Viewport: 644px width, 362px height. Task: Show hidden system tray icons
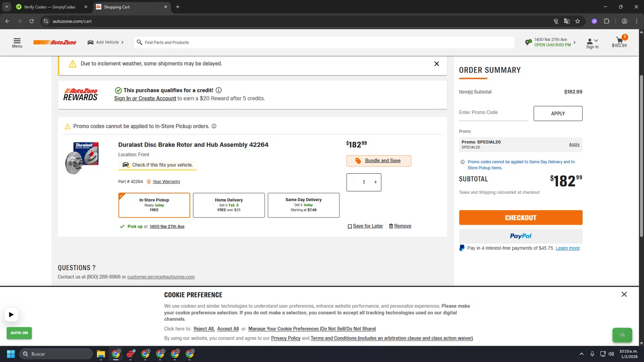(581, 354)
